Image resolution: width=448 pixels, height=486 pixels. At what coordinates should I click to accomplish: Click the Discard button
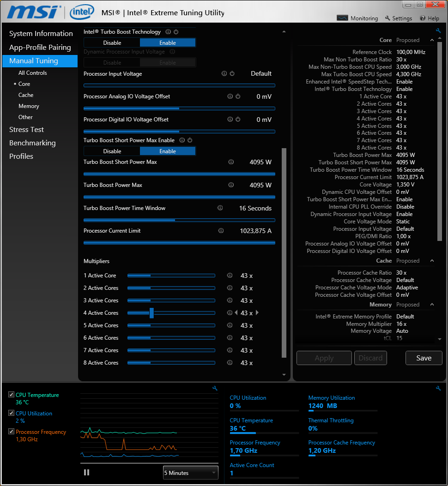370,358
